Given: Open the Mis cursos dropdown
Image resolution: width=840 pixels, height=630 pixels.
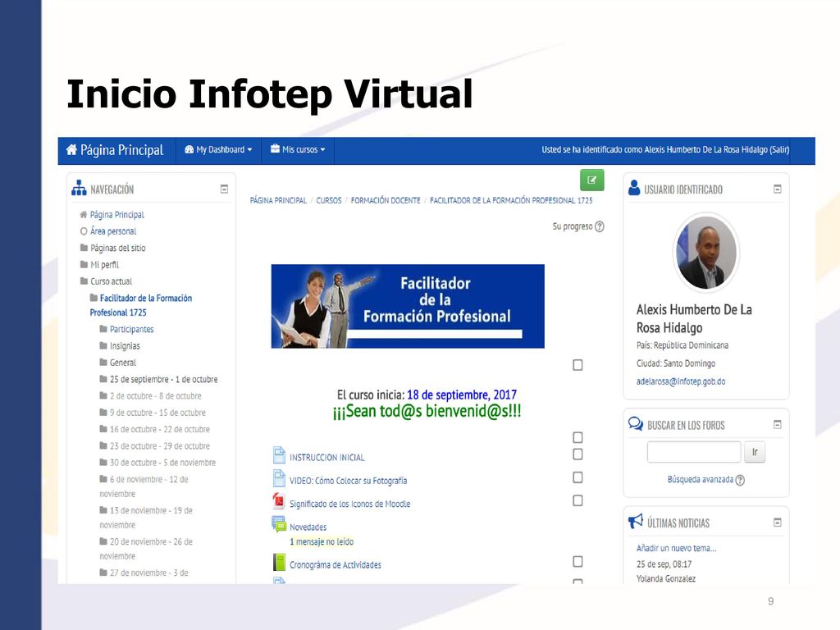Looking at the screenshot, I should tap(298, 150).
